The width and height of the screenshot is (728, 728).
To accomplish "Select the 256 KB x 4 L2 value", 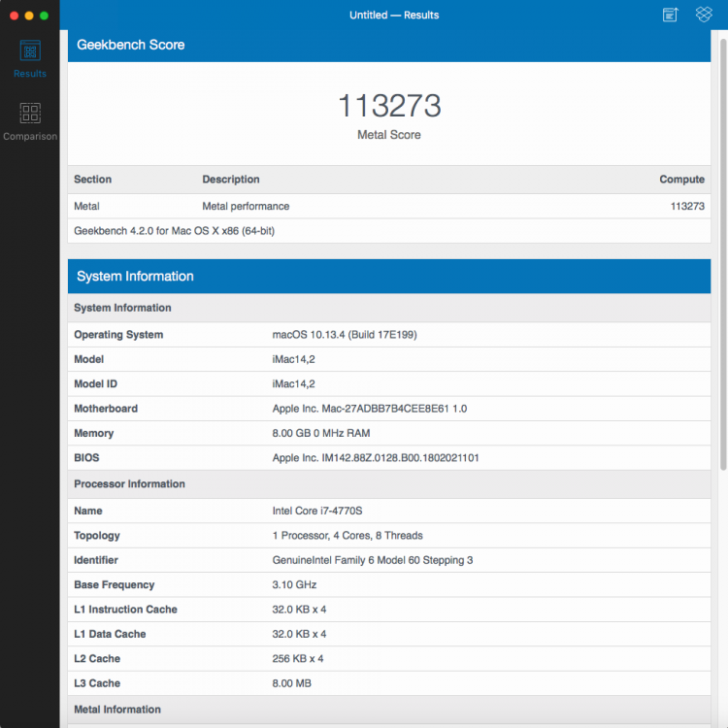I will tap(298, 658).
